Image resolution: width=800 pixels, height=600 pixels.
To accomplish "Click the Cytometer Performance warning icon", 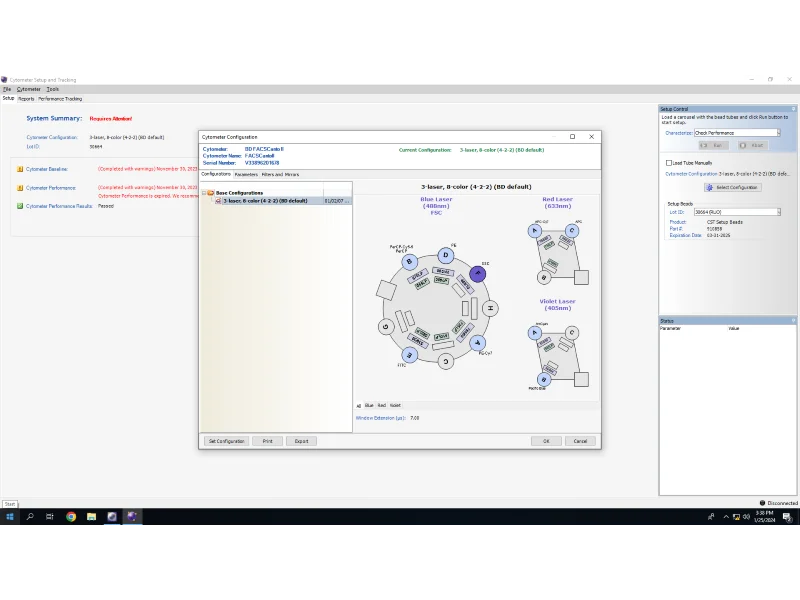I will [x=20, y=188].
